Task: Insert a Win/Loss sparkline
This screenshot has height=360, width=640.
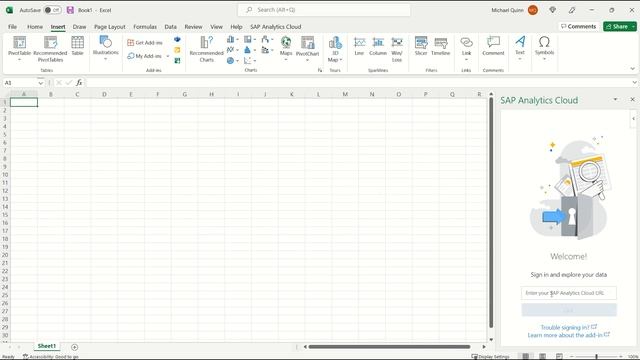Action: [x=397, y=49]
